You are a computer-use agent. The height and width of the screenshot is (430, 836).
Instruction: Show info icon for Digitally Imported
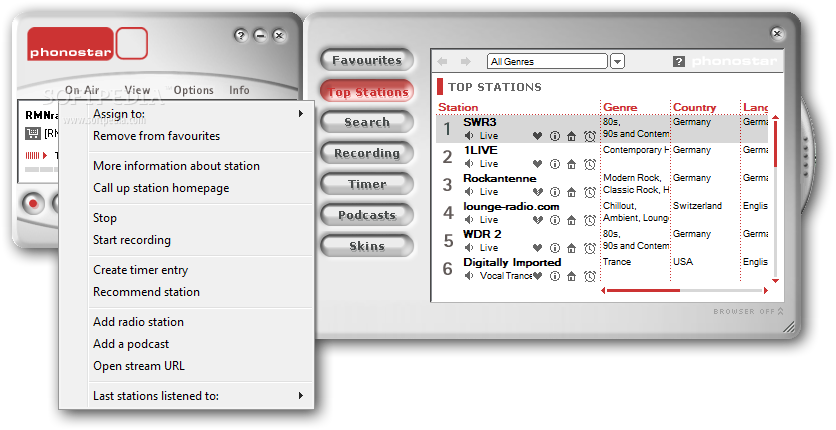click(554, 276)
